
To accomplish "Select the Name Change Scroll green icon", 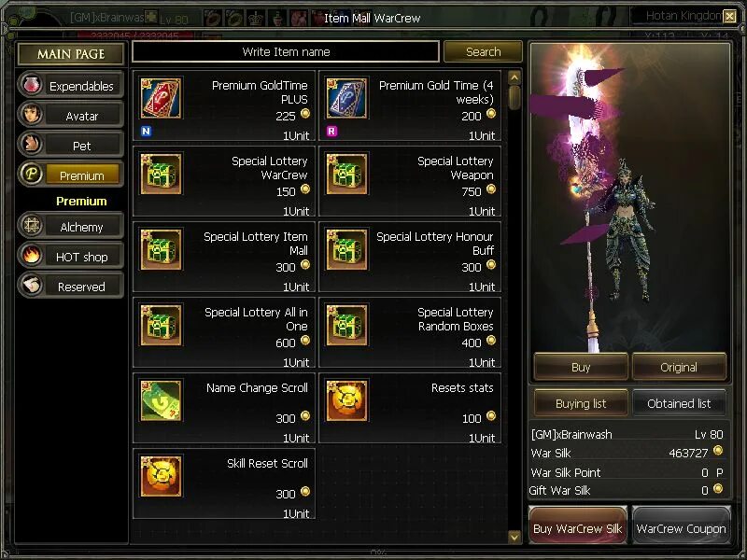I will click(161, 400).
